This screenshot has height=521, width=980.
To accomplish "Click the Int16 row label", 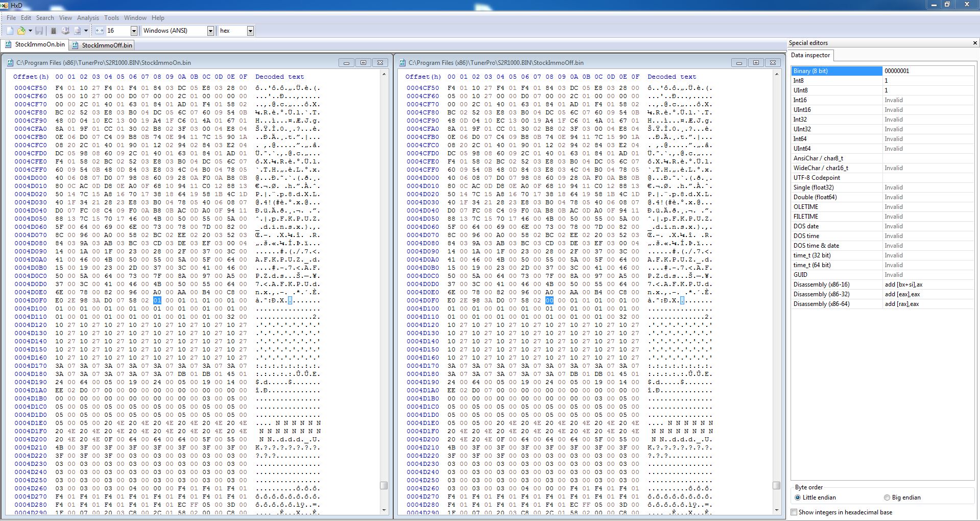I will (x=800, y=100).
